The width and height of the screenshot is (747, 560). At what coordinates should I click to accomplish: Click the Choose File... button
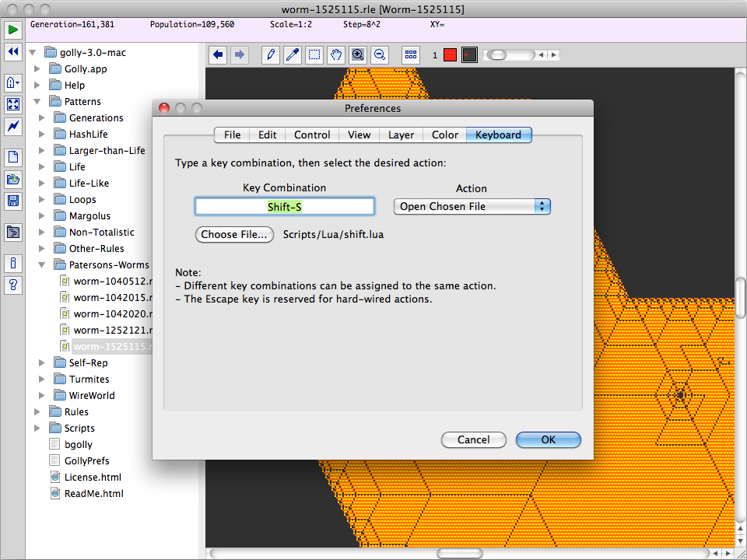234,234
